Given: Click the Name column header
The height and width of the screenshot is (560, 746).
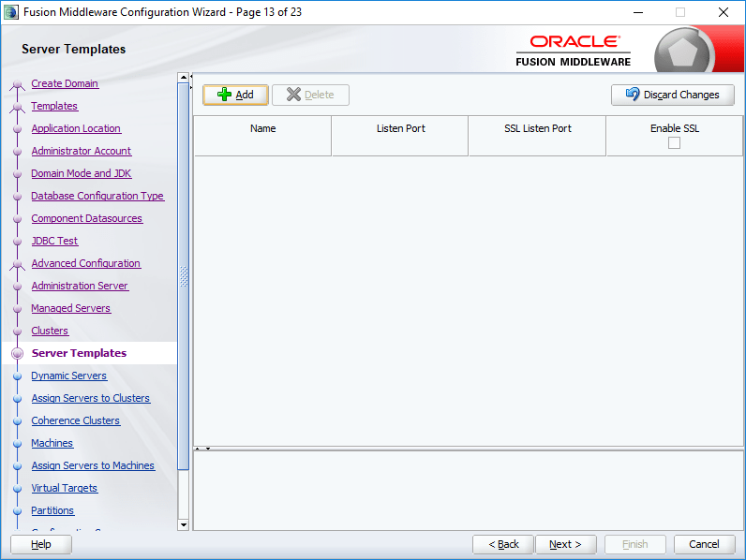Looking at the screenshot, I should [x=262, y=136].
